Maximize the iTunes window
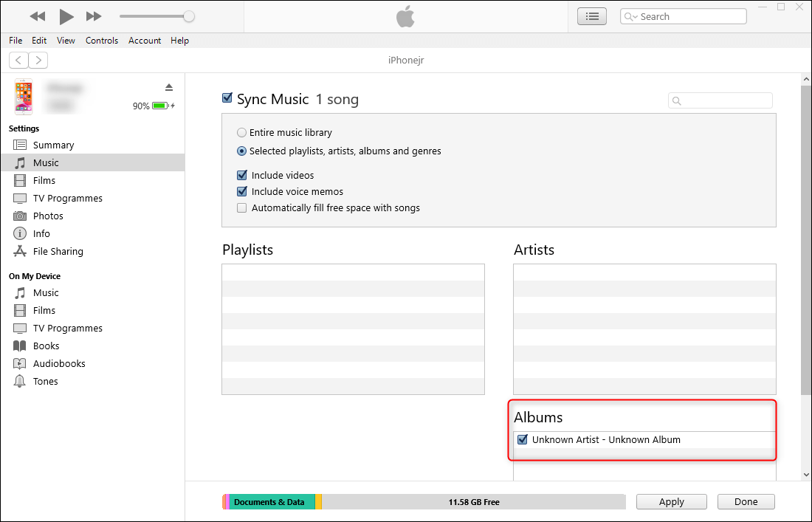Screen dimensions: 812x522 pos(782,7)
